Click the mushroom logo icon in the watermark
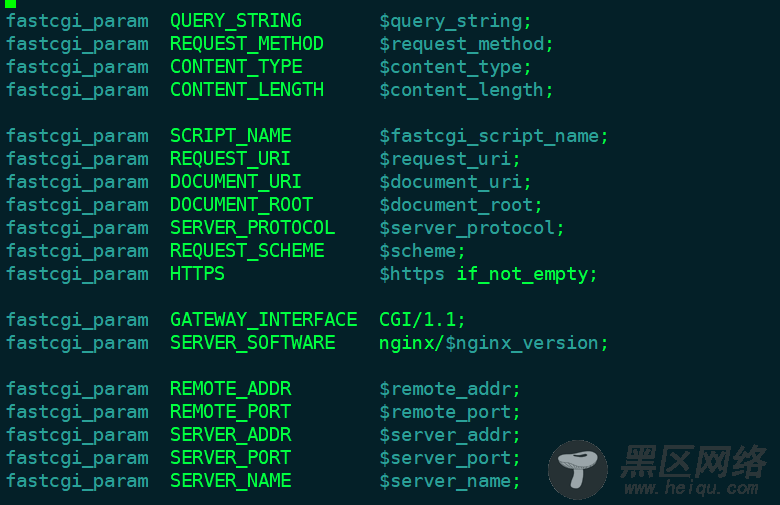Viewport: 780px width, 505px height. point(578,470)
